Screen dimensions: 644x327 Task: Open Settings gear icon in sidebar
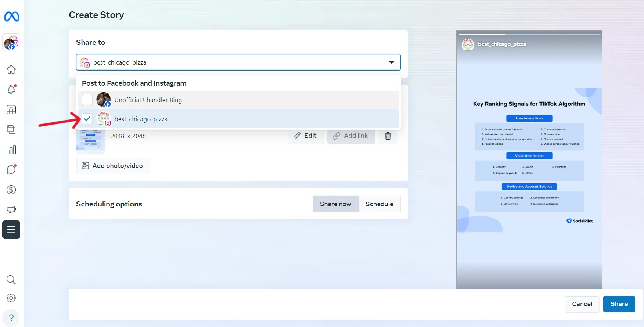coord(11,298)
